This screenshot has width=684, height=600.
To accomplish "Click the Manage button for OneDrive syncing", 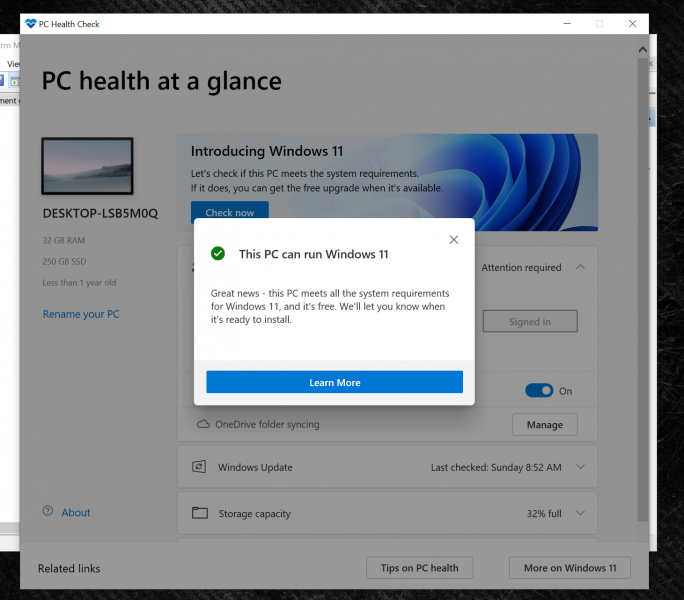I will click(544, 424).
